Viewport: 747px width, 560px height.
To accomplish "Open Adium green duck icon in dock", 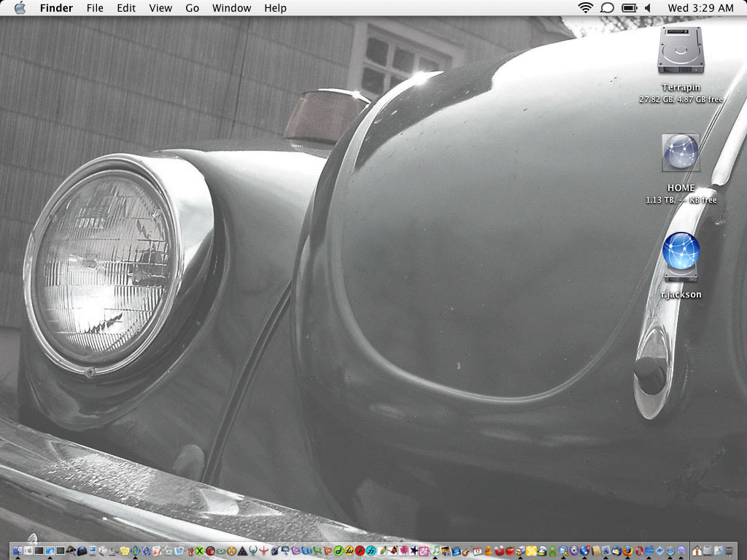I will (553, 551).
